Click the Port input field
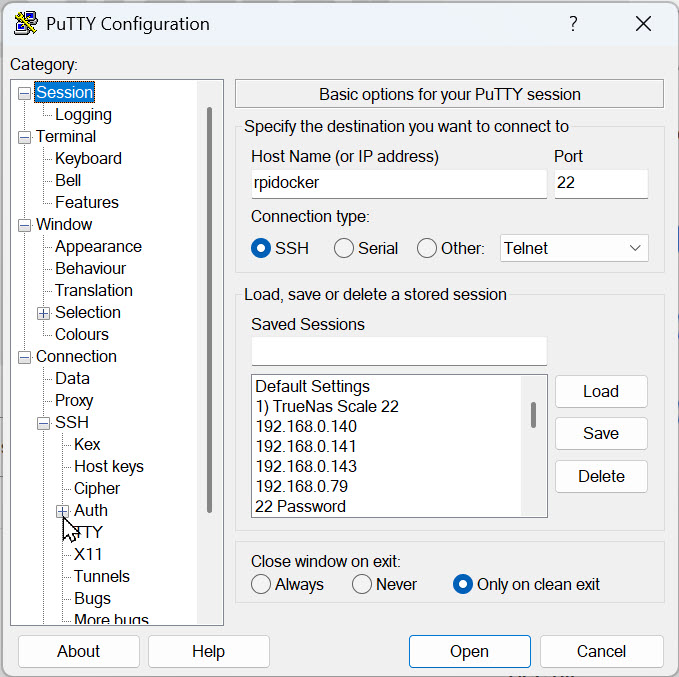Screen dimensions: 679x677 [601, 183]
